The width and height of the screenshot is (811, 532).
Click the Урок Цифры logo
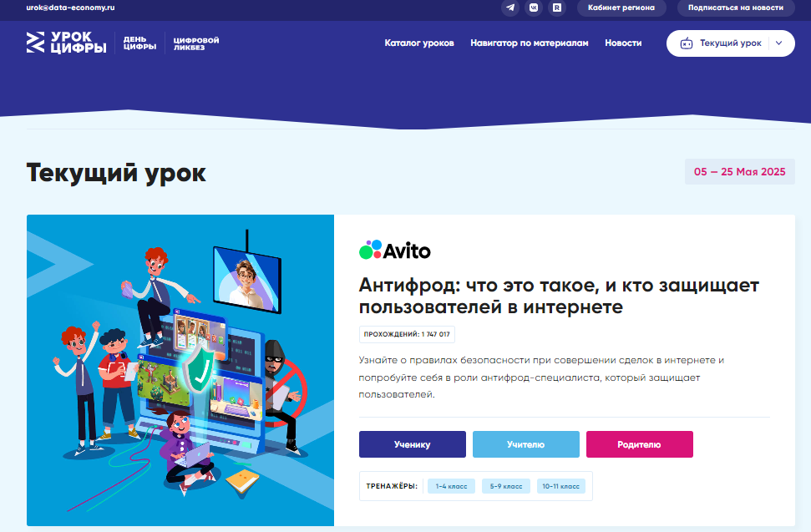pyautogui.click(x=66, y=43)
